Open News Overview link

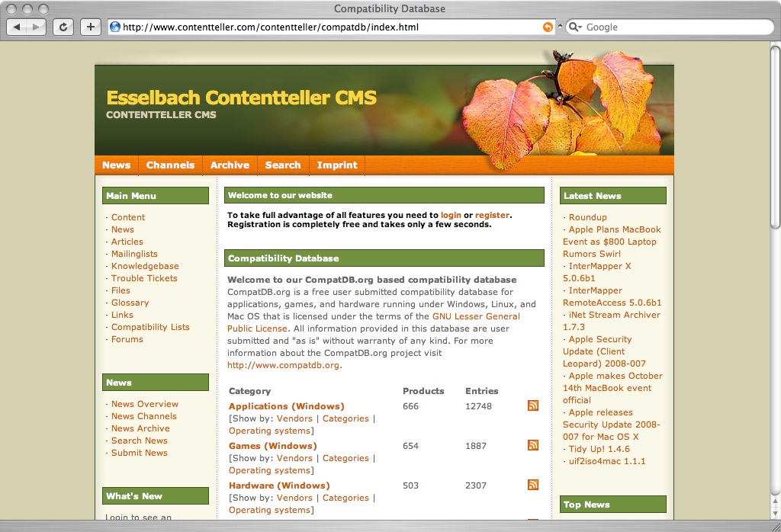(145, 404)
